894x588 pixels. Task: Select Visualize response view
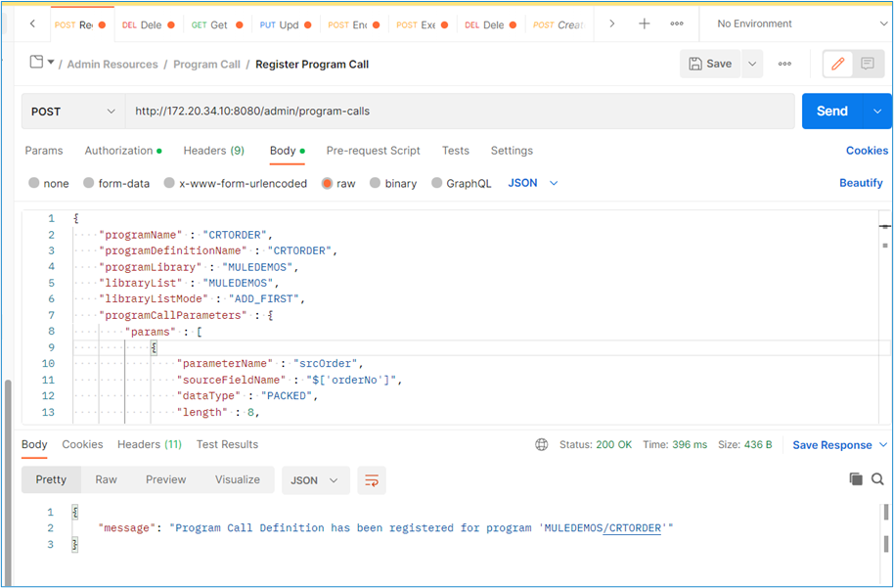coord(237,479)
